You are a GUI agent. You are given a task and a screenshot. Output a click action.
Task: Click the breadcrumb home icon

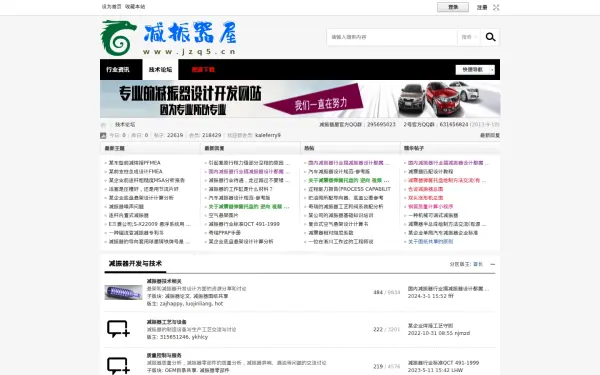(103, 125)
